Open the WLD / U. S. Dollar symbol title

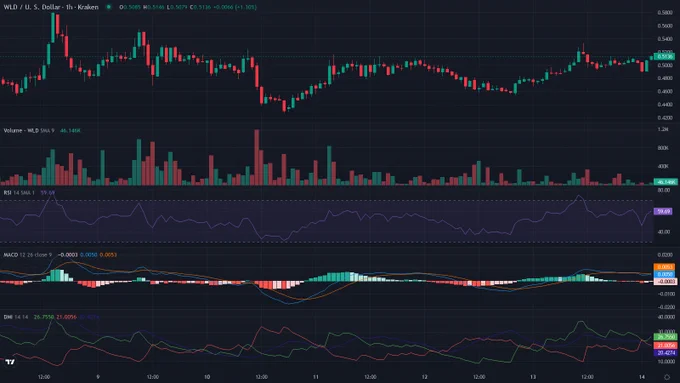point(51,7)
